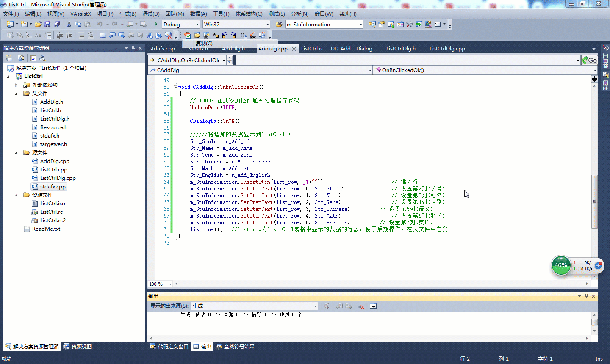Expand 外部依赖项 in Solution Explorer
The height and width of the screenshot is (364, 610).
coord(16,85)
